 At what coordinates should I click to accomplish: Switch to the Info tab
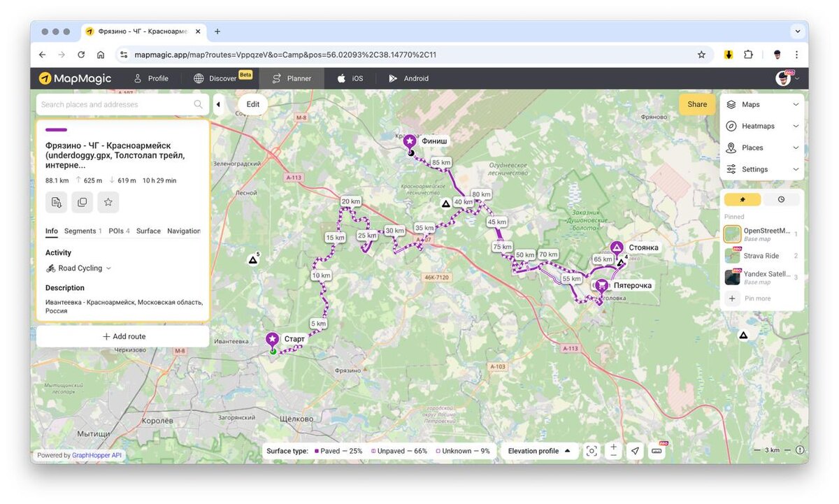pyautogui.click(x=52, y=231)
